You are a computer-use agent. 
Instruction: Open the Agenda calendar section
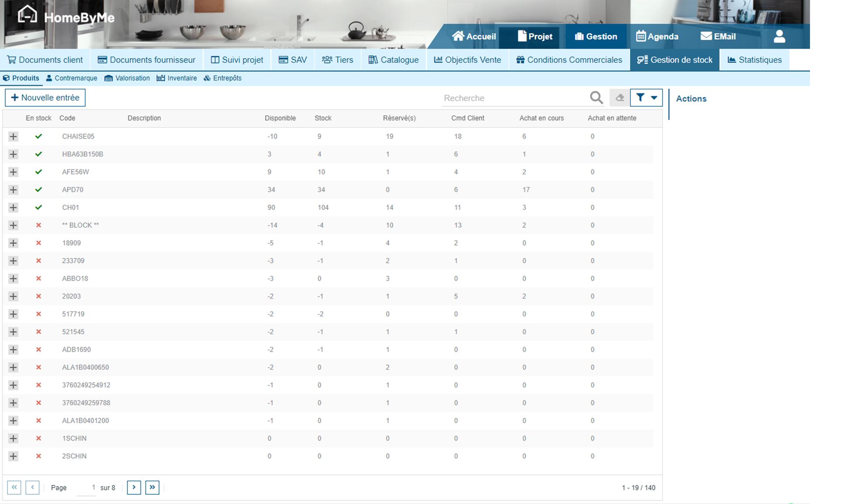pyautogui.click(x=657, y=37)
